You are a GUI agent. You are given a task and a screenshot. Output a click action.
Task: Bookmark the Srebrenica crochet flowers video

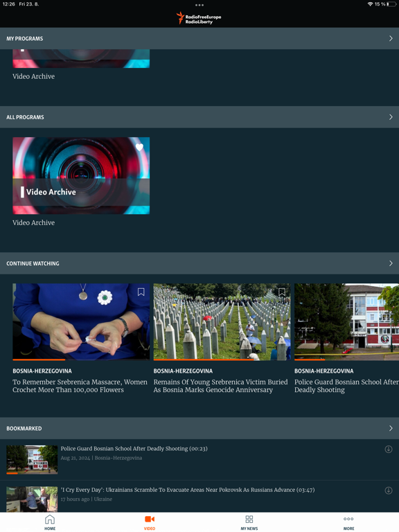[141, 292]
